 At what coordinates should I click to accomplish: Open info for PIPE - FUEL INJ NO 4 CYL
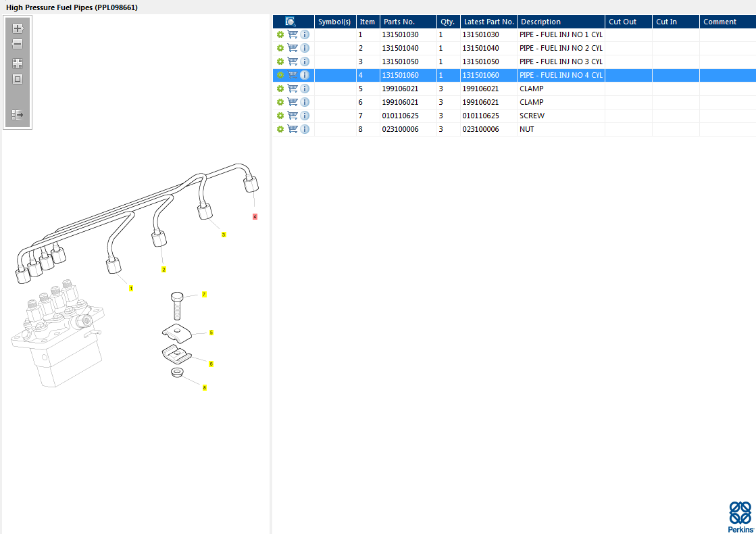(x=305, y=75)
